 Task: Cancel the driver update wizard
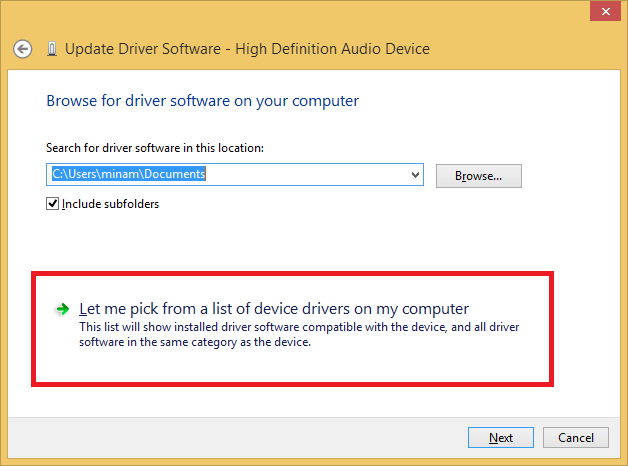(576, 438)
